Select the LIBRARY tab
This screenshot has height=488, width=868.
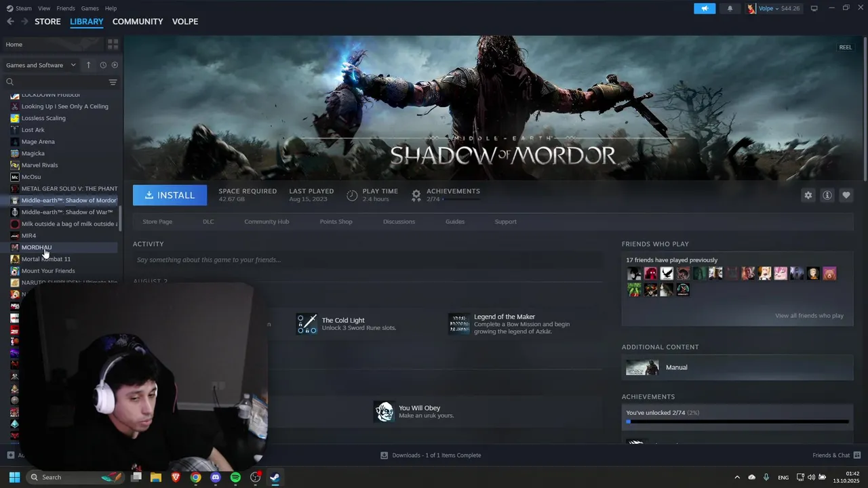87,22
